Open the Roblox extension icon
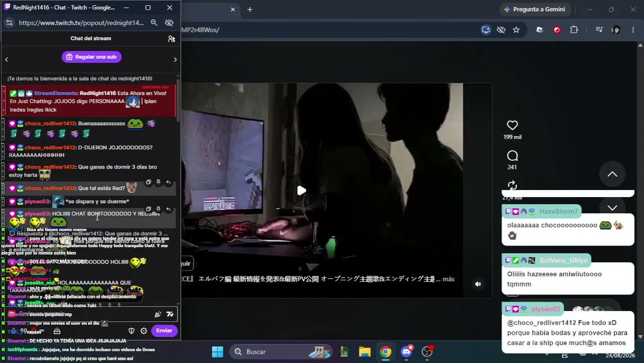644x363 pixels. pos(540,30)
